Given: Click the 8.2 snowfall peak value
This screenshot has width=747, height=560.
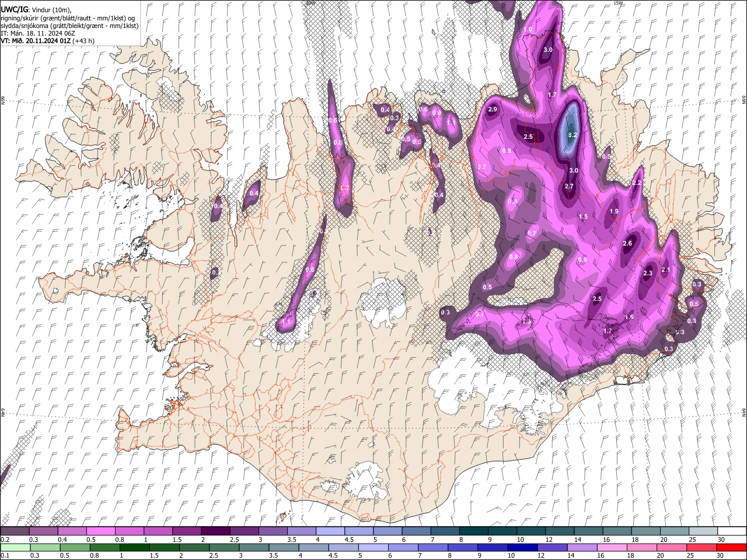Looking at the screenshot, I should (x=573, y=135).
